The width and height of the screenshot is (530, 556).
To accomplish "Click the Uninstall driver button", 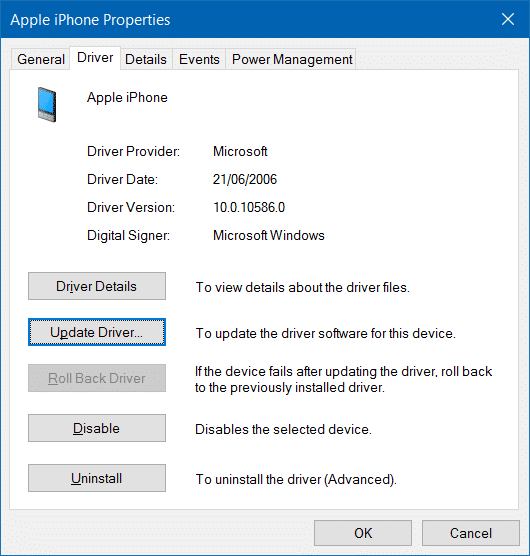I will pyautogui.click(x=97, y=478).
